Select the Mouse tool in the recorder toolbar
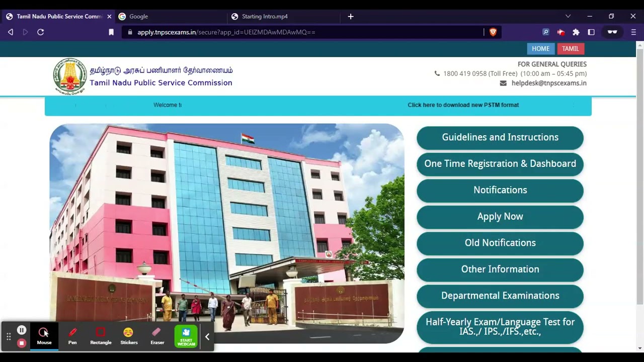The height and width of the screenshot is (362, 644). [x=44, y=336]
